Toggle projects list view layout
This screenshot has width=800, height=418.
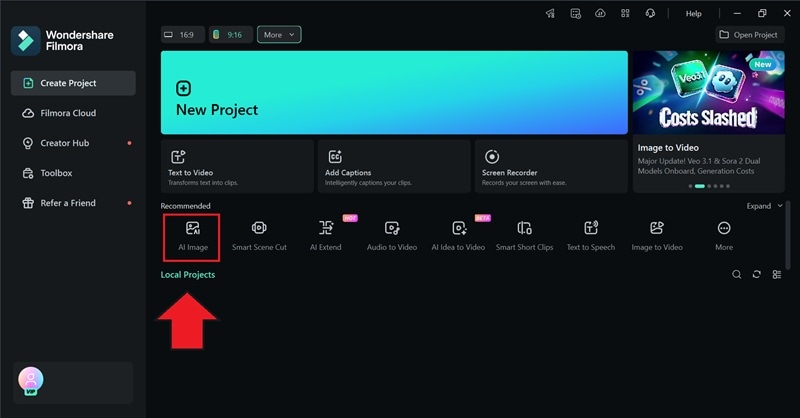[x=777, y=275]
